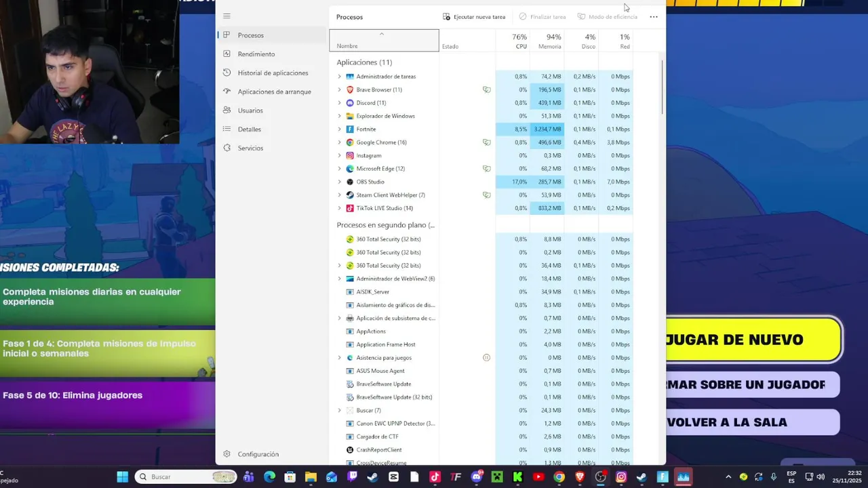
Task: Sort by the Estado column header
Action: pyautogui.click(x=467, y=41)
